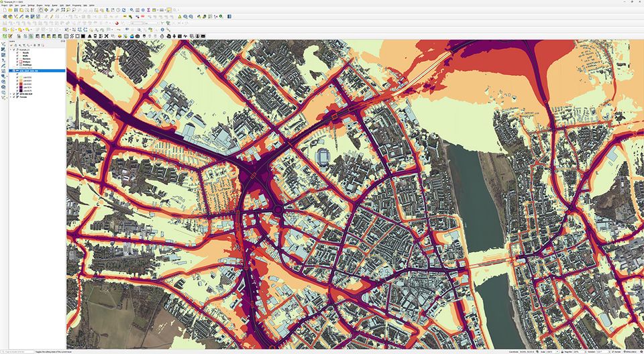Collapse the Example_11 layer group
Screen dimensions: 644x354
pos(9,50)
